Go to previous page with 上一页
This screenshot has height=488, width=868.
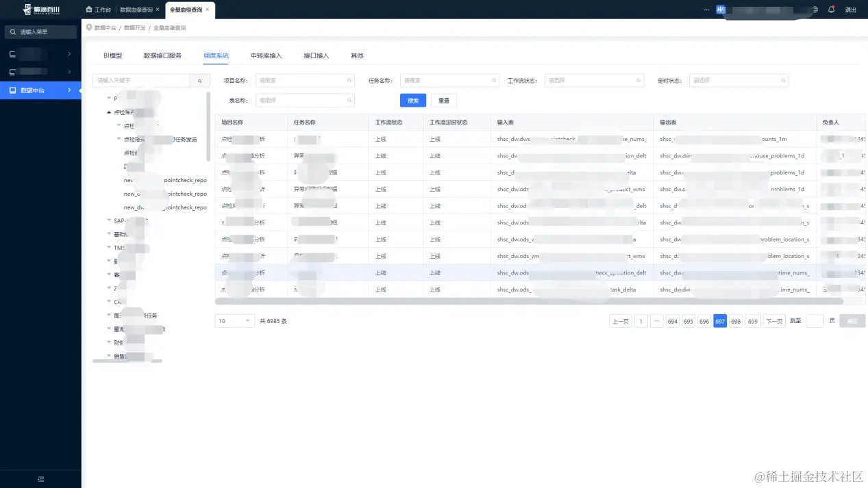[620, 322]
